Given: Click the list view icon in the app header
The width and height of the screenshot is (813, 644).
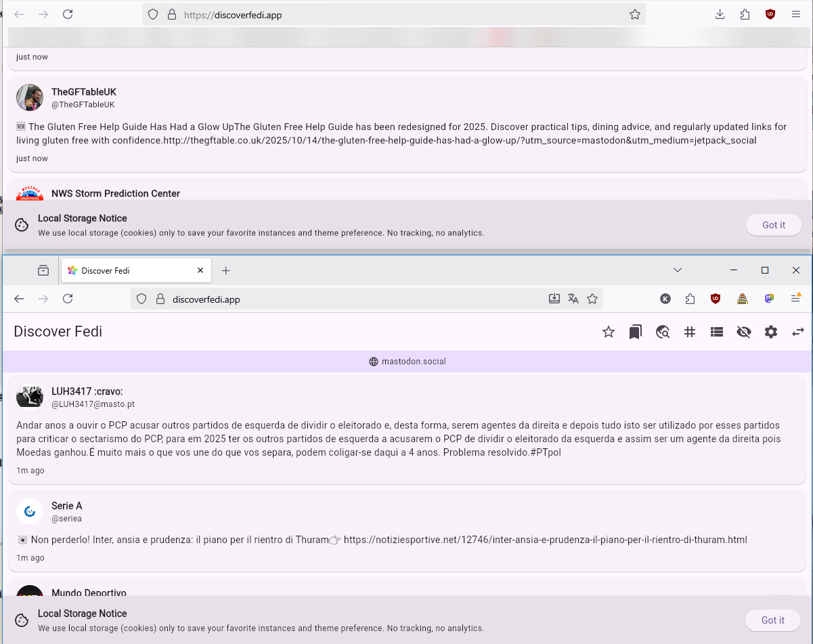Looking at the screenshot, I should tap(717, 332).
